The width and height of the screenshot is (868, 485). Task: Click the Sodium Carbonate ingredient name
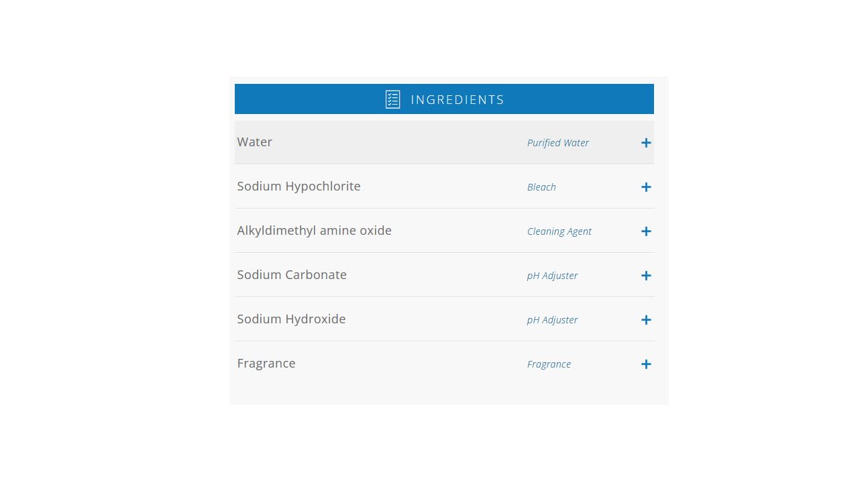click(292, 275)
